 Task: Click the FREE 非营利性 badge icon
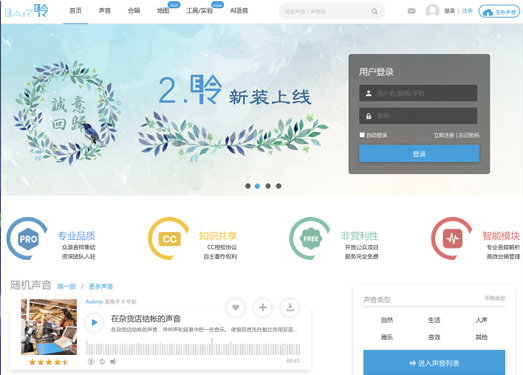click(311, 239)
